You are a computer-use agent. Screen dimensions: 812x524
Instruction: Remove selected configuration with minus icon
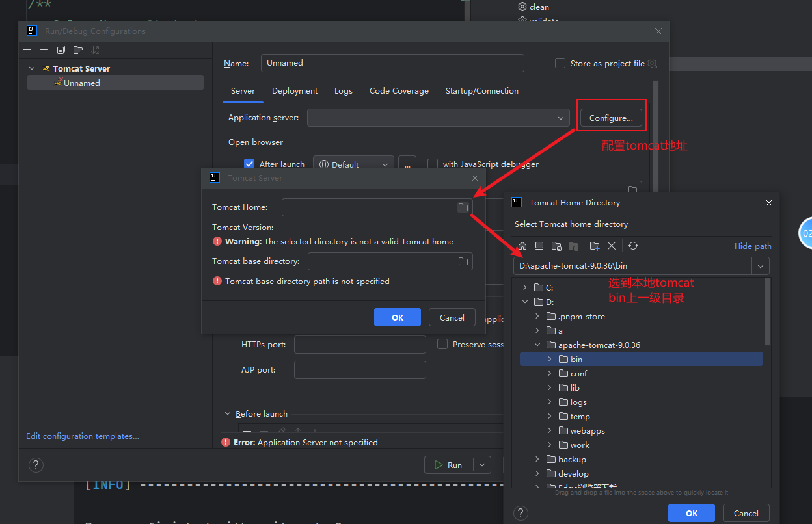(44, 50)
